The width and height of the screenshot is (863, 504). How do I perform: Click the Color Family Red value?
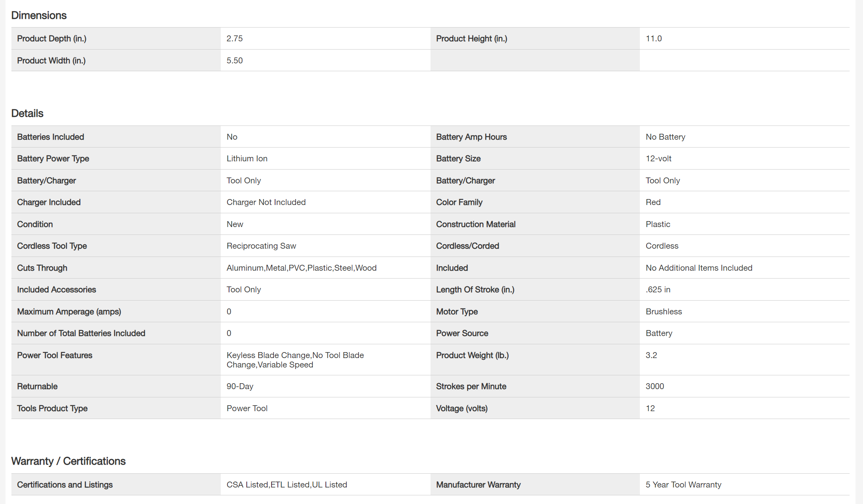click(x=653, y=202)
